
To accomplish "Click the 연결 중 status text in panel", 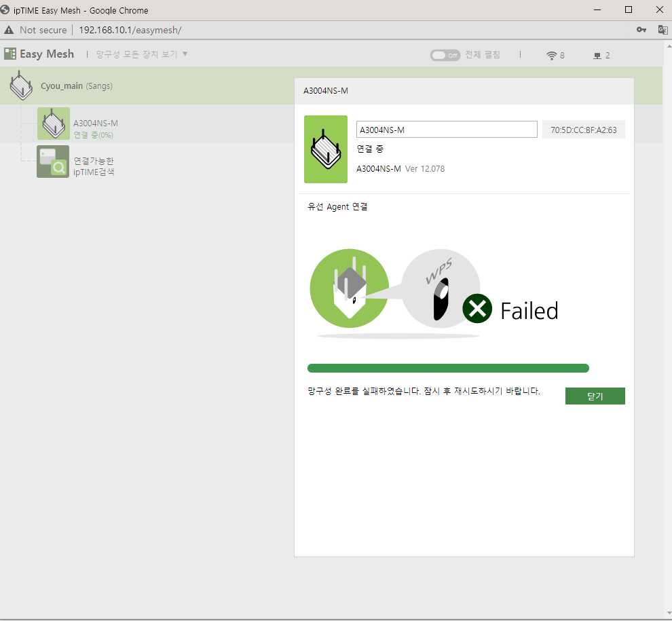I will click(370, 149).
